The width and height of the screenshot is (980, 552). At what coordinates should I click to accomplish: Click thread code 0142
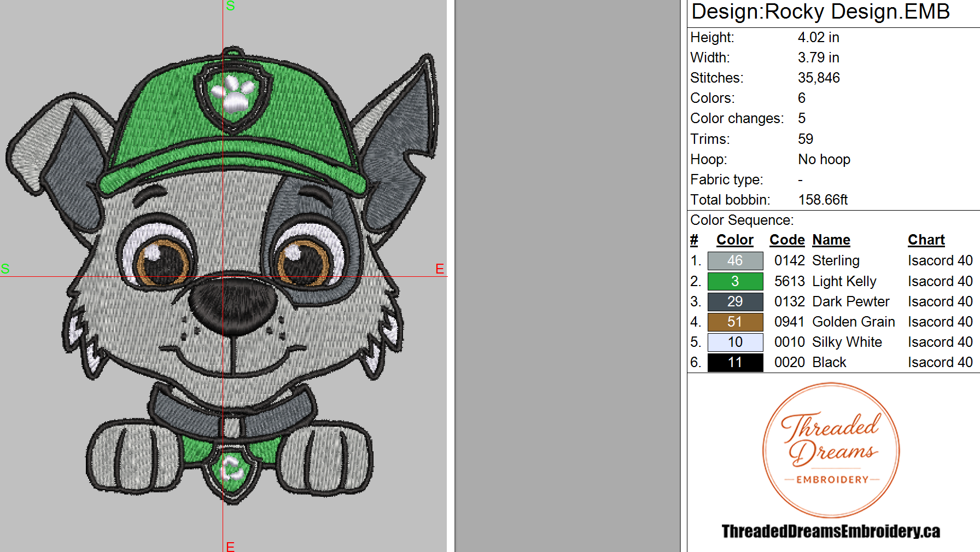point(790,261)
